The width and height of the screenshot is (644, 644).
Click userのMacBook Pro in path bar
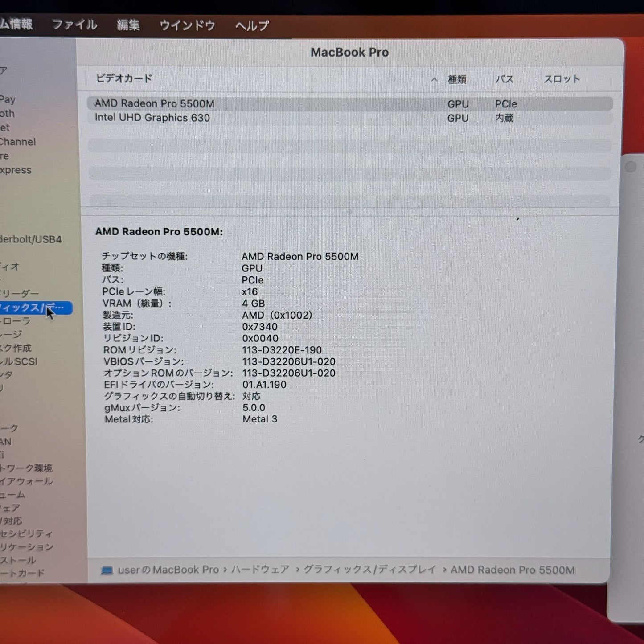coord(168,570)
